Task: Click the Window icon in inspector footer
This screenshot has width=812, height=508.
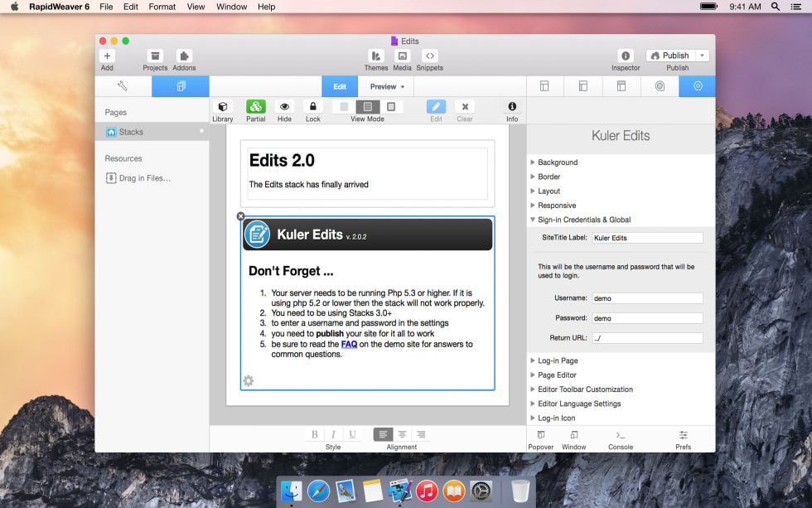Action: [x=573, y=435]
